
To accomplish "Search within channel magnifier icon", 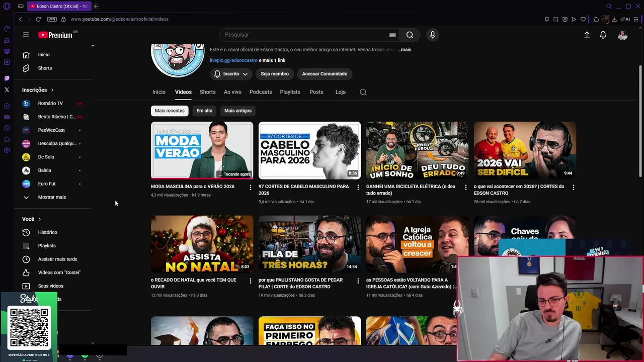I will click(x=363, y=92).
